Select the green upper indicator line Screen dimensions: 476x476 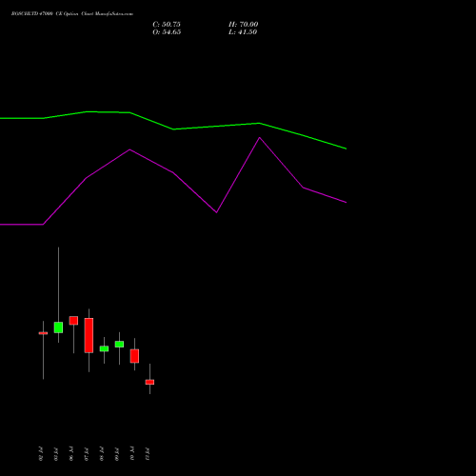click(173, 129)
